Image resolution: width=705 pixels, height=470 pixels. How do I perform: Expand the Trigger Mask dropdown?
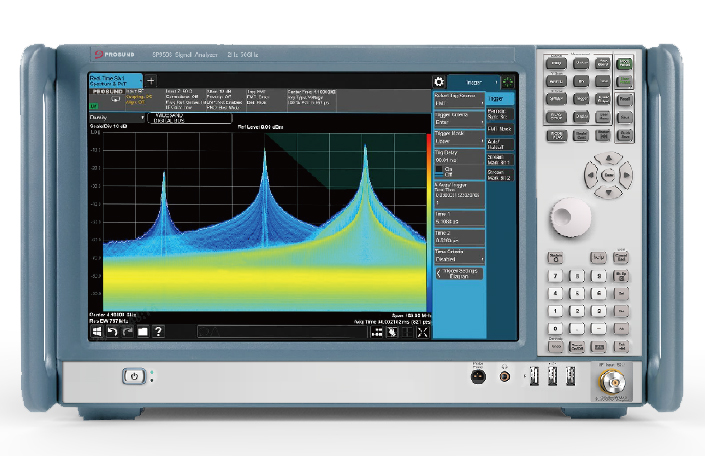coord(458,141)
